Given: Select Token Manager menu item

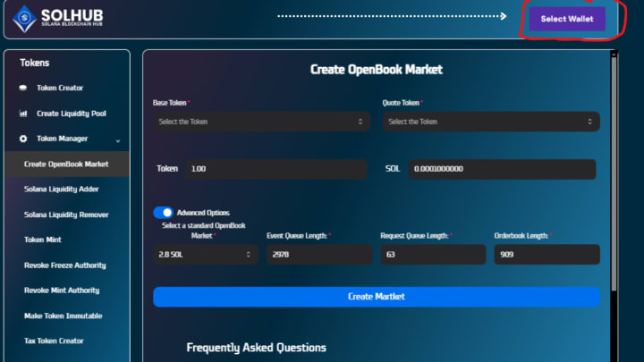Looking at the screenshot, I should tap(62, 139).
